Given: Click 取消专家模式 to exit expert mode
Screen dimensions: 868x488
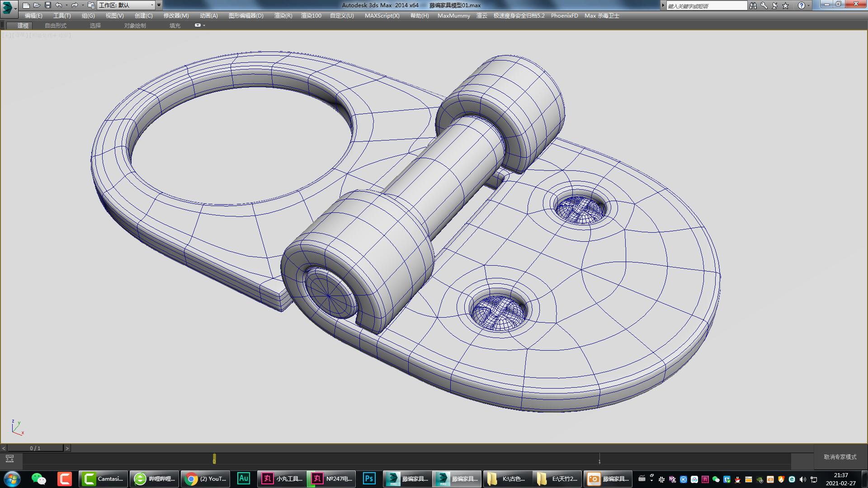Looking at the screenshot, I should pyautogui.click(x=840, y=457).
